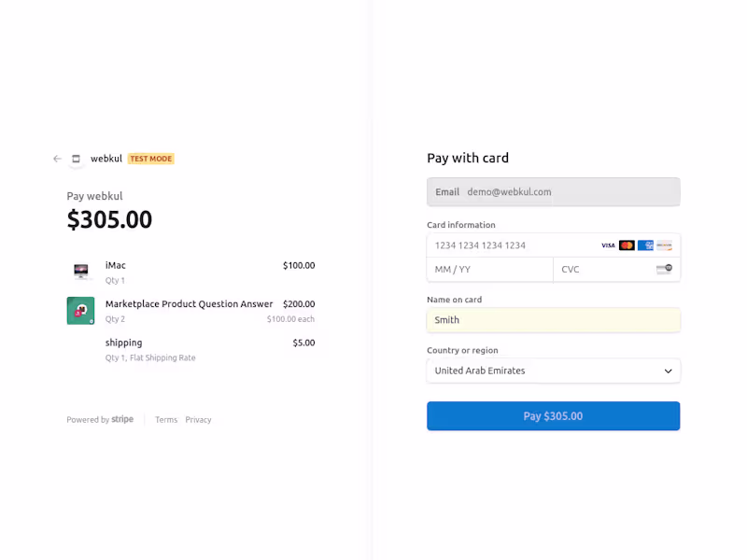This screenshot has height=560, width=747.
Task: Click the iMac product thumbnail
Action: (x=81, y=272)
